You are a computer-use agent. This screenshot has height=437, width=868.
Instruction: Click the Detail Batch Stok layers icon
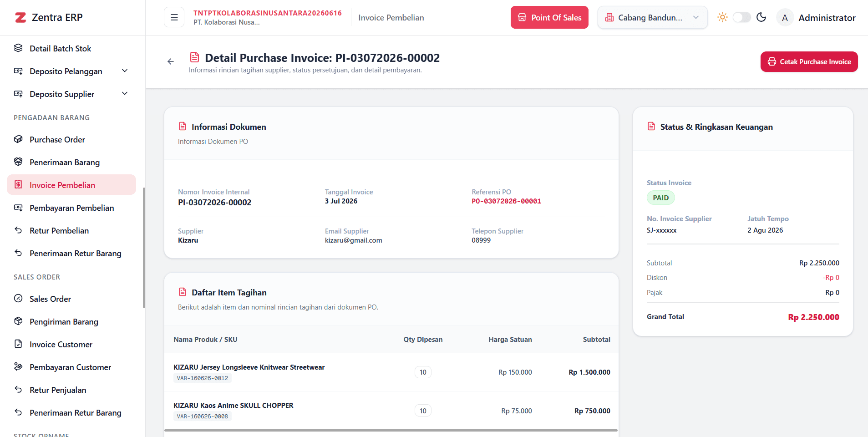pyautogui.click(x=18, y=48)
